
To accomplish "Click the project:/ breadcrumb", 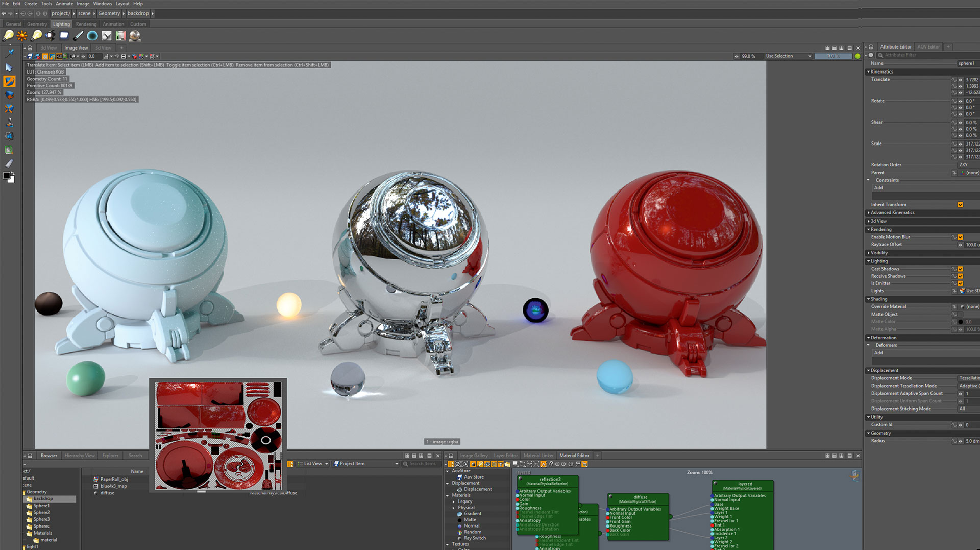I will tap(61, 13).
